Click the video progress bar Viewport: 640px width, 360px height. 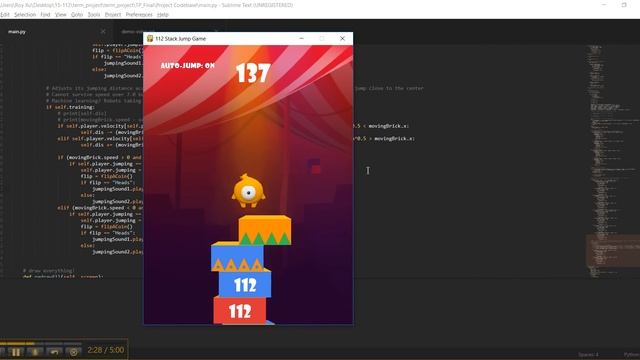(x=41, y=343)
